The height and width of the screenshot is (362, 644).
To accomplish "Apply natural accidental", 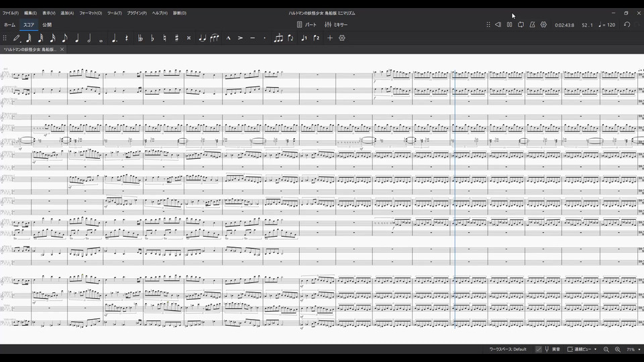I will point(164,38).
